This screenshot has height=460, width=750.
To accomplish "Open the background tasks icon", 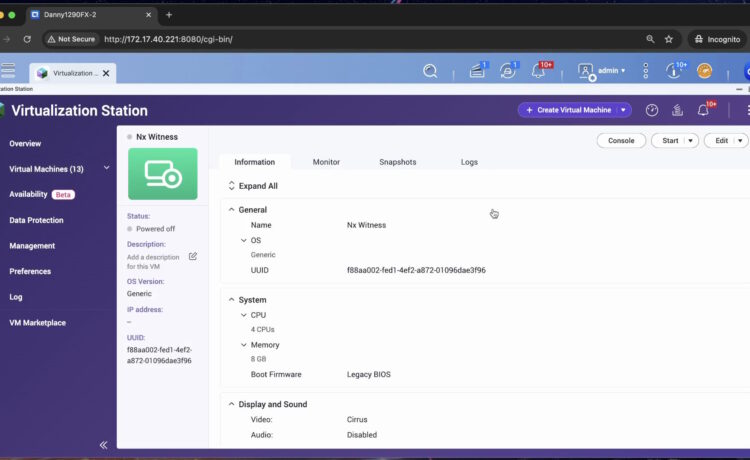I will click(x=477, y=71).
